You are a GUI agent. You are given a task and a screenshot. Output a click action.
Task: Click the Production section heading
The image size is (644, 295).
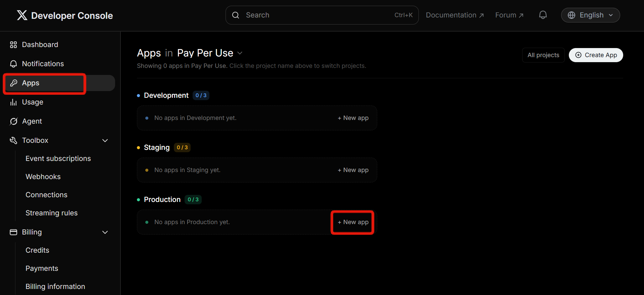tap(162, 200)
